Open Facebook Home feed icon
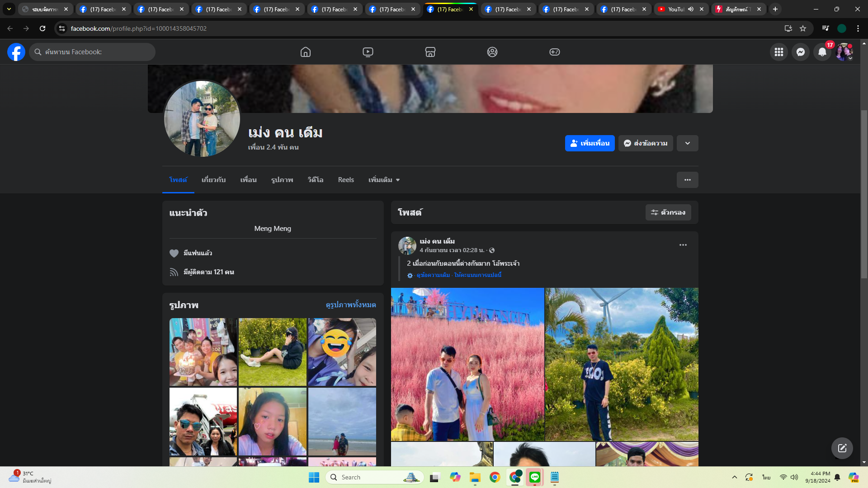 (306, 52)
